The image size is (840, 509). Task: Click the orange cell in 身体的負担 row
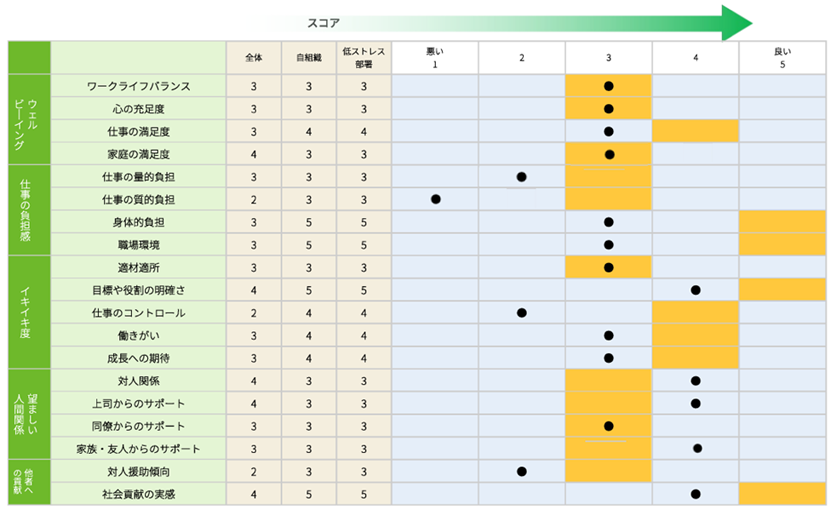point(782,222)
